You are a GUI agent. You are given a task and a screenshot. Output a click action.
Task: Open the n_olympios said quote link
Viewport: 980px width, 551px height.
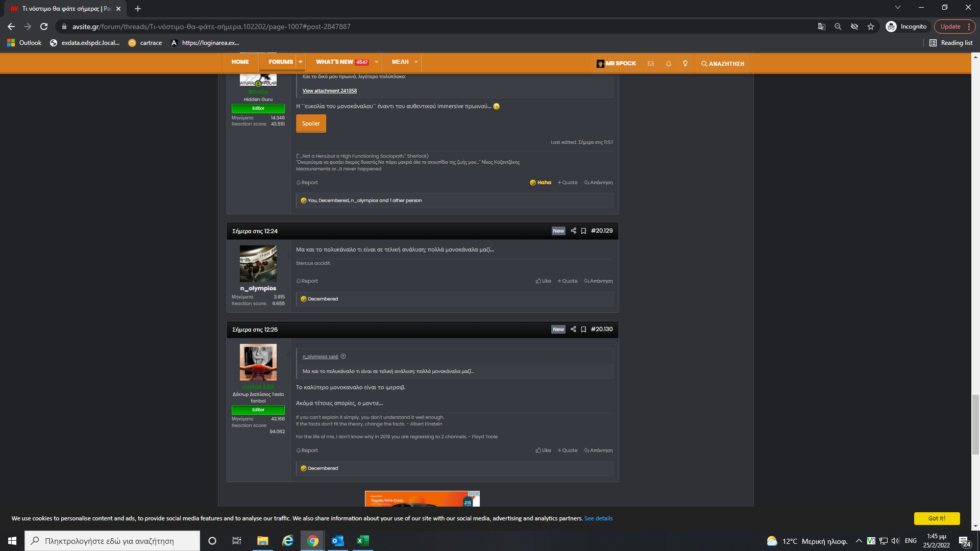pos(321,357)
